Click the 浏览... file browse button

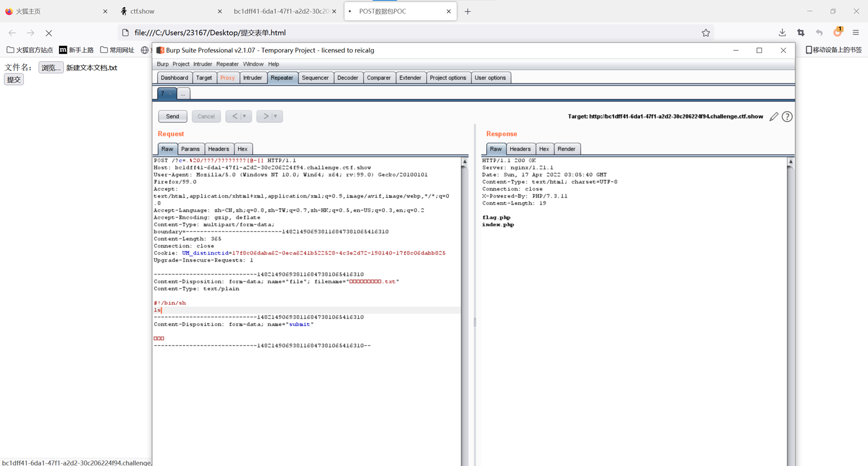[51, 67]
